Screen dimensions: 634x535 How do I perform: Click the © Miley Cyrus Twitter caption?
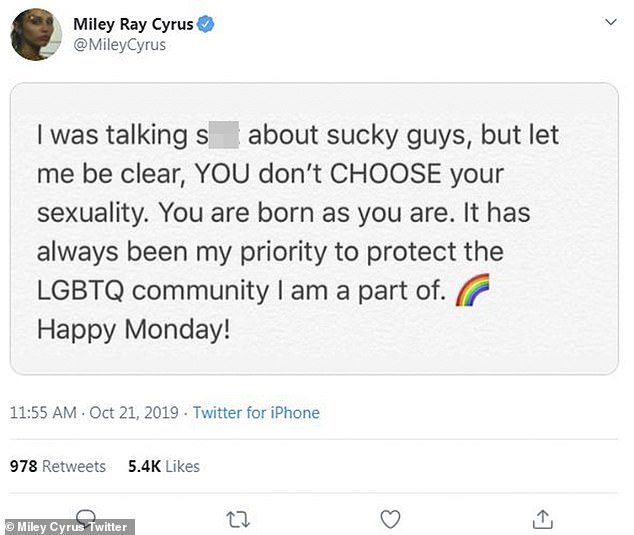(x=68, y=527)
